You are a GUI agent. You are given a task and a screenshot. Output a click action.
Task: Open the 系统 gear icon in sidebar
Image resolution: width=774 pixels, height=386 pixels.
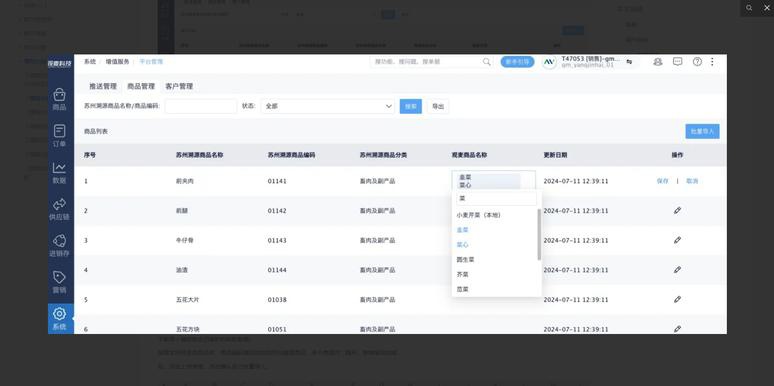[x=59, y=319]
